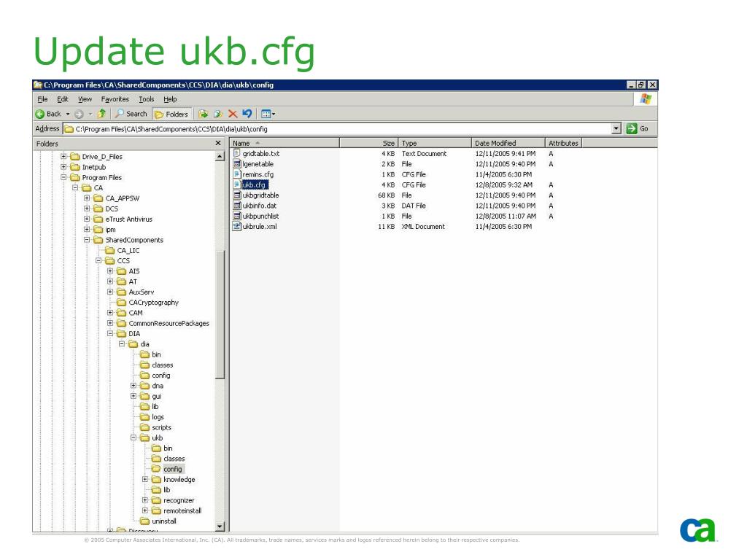Select the ukbgridtable file icon
The height and width of the screenshot is (560, 747).
(237, 195)
